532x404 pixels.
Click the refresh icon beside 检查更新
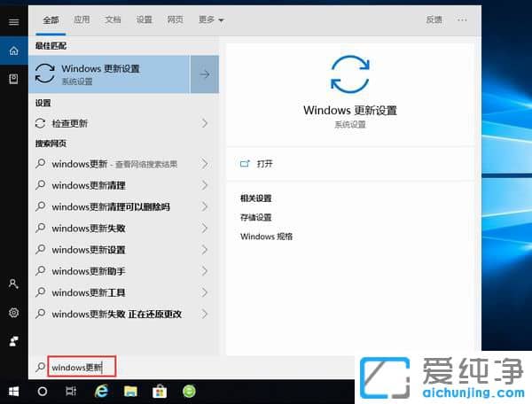click(x=41, y=123)
